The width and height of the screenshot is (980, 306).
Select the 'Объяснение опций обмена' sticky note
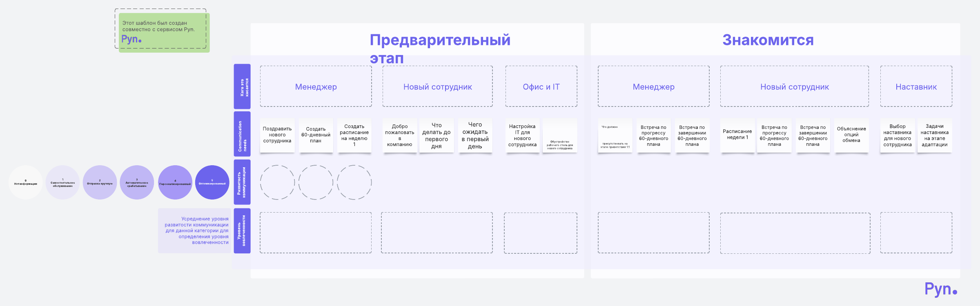(851, 135)
